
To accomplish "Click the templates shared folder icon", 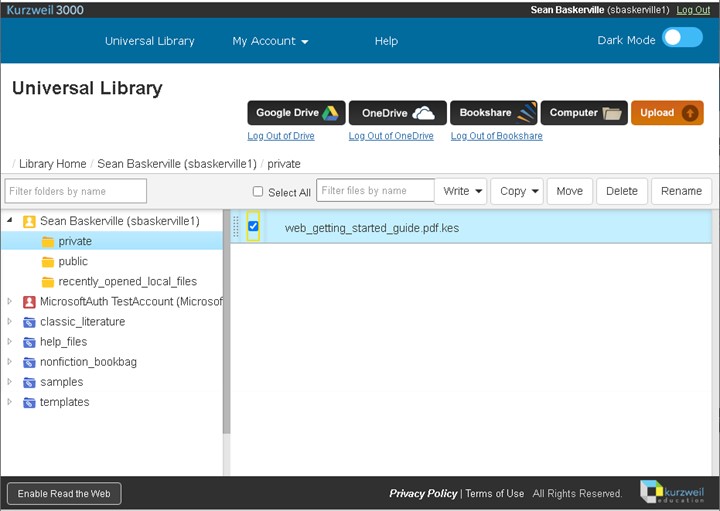I will tap(29, 403).
